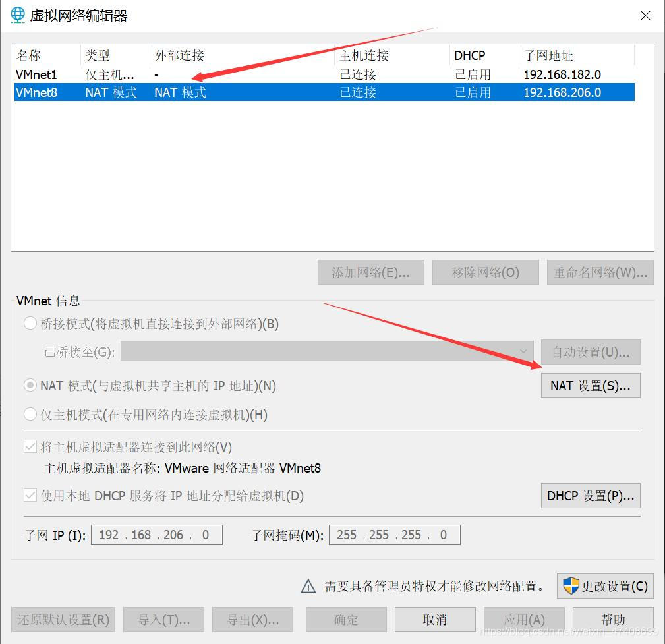Click the warning triangle icon
The image size is (665, 644).
308,586
